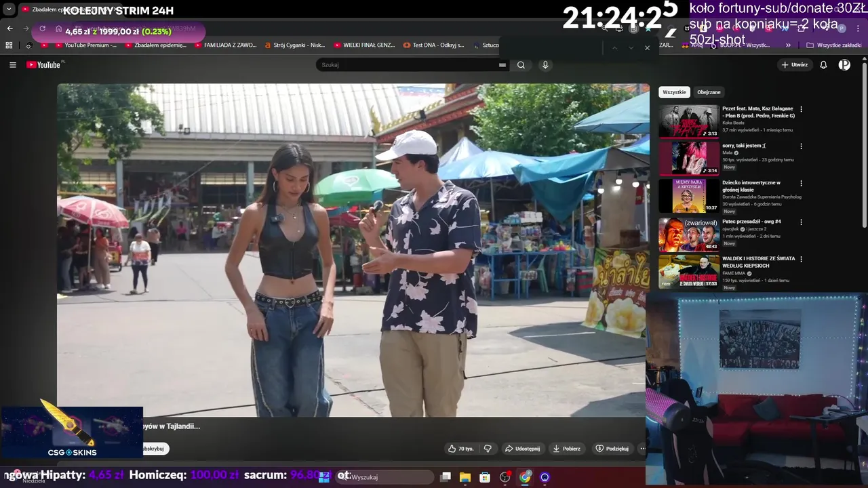Open Task View on taskbar
Screen dimensions: 868x488
pyautogui.click(x=446, y=477)
